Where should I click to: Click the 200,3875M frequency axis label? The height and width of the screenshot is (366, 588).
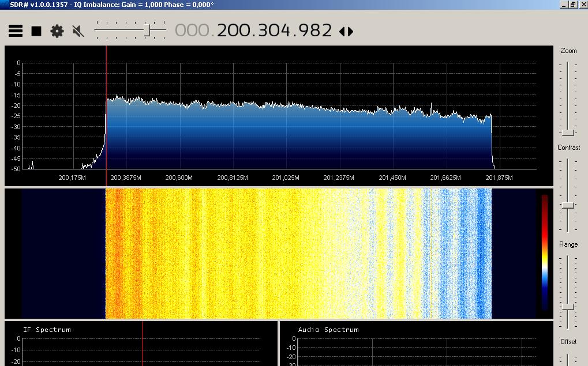tap(126, 178)
